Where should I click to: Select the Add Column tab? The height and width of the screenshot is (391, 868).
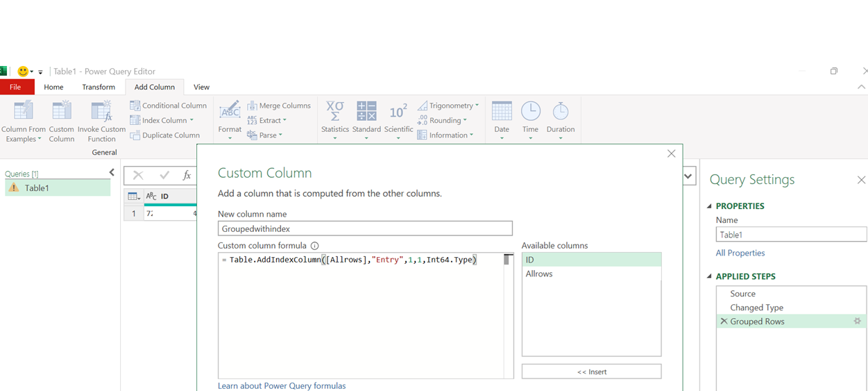pos(155,87)
